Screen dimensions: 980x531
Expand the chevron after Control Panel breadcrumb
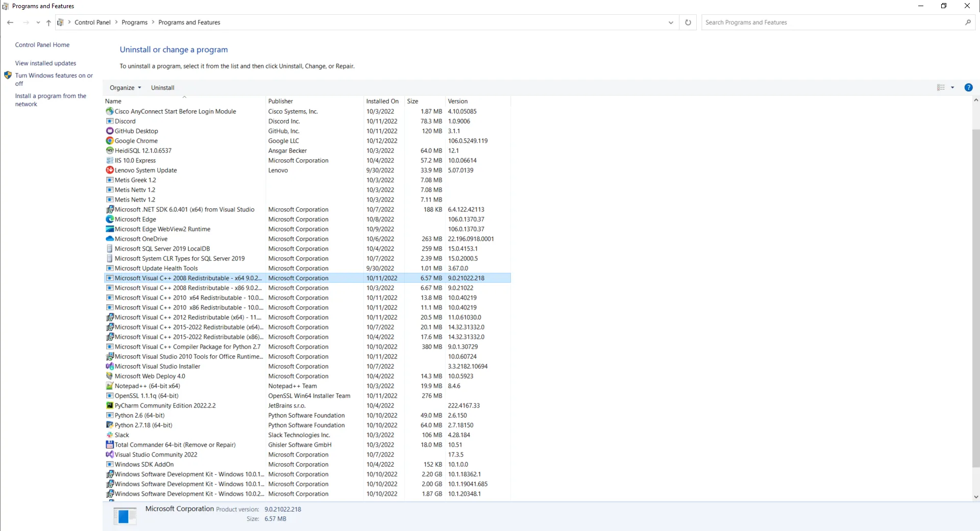tap(116, 22)
